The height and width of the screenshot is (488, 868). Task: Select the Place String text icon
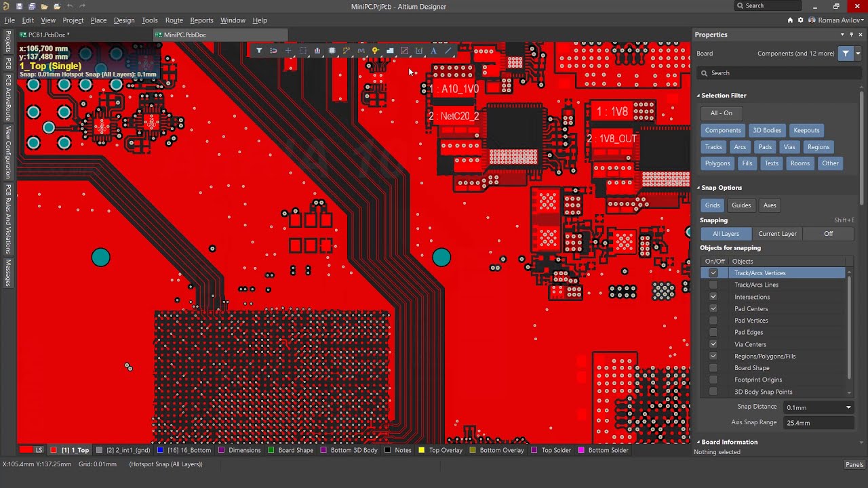(x=433, y=51)
